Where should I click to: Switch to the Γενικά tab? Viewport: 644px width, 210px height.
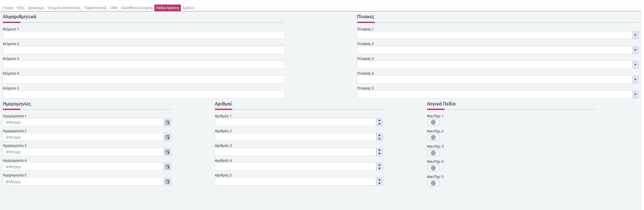[x=8, y=8]
